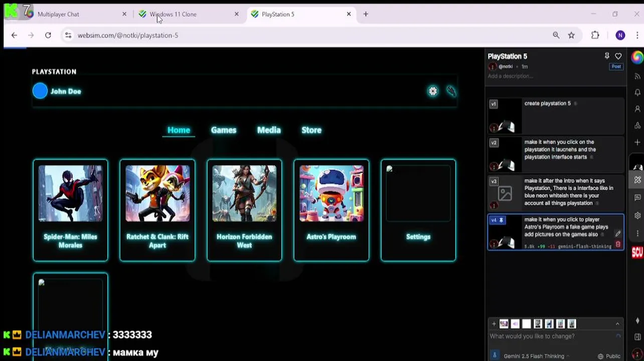Open the @notki author profile link
644x361 pixels.
click(x=505, y=67)
